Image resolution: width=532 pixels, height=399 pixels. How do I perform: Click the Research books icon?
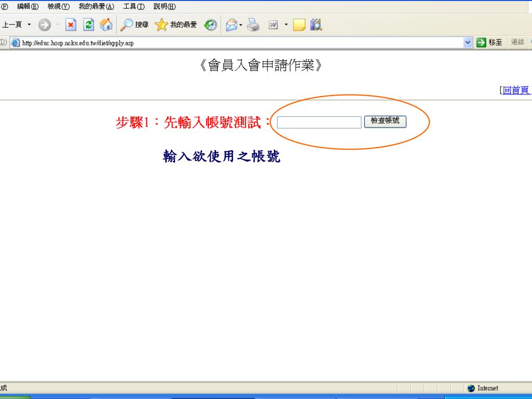(316, 24)
